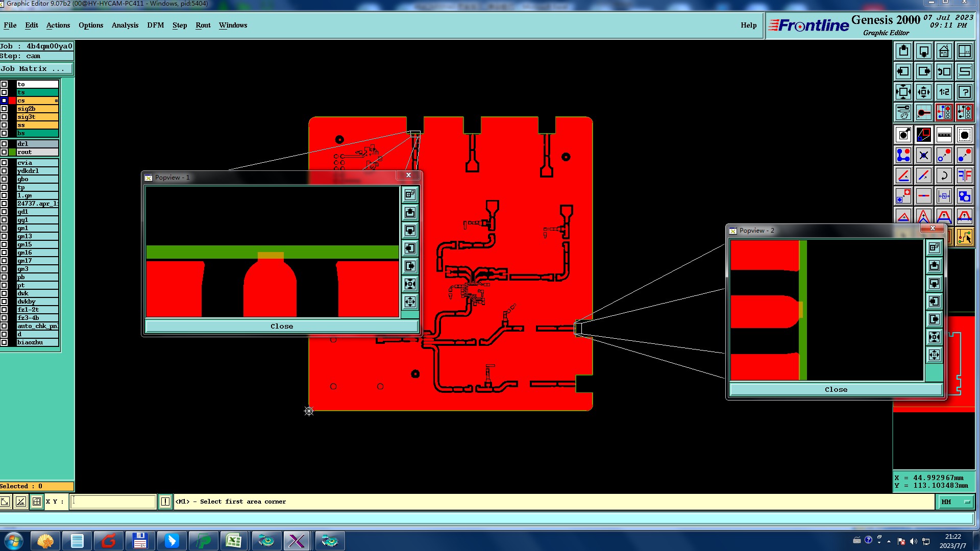Click the rotate arrow tool icon
This screenshot has height=551, width=980.
tap(944, 176)
